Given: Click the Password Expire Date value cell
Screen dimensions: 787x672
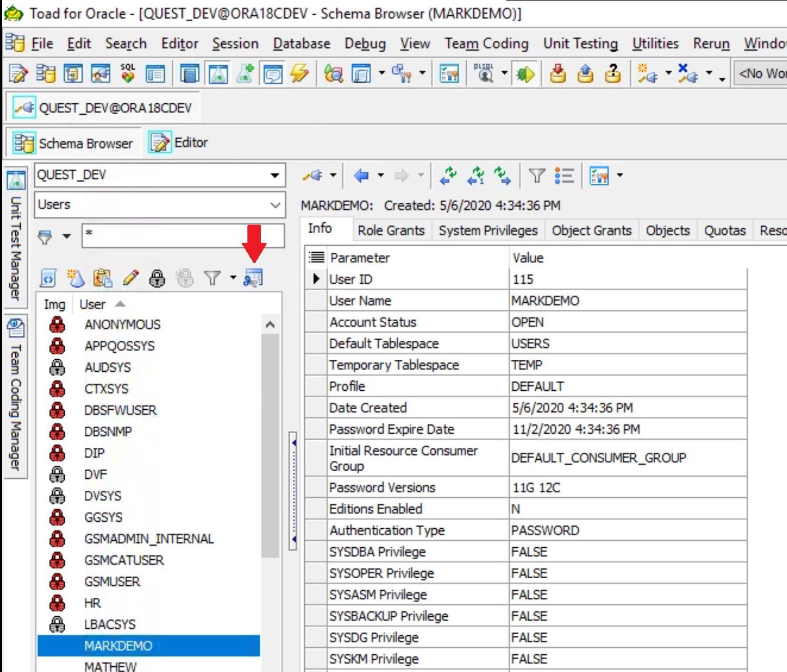Looking at the screenshot, I should 628,429.
